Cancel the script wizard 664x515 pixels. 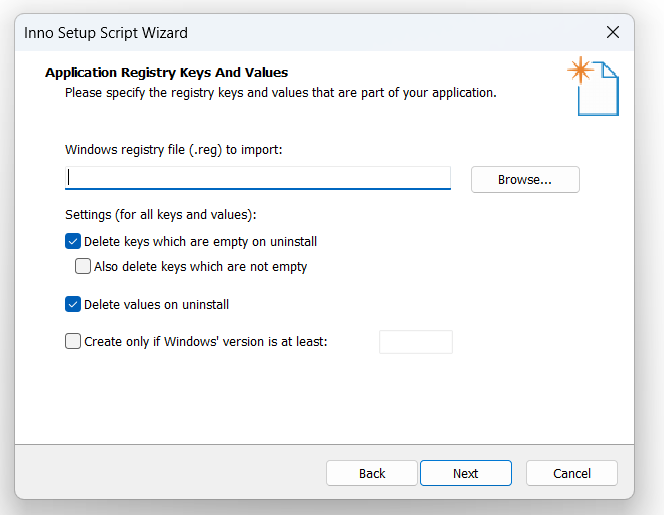tap(572, 473)
